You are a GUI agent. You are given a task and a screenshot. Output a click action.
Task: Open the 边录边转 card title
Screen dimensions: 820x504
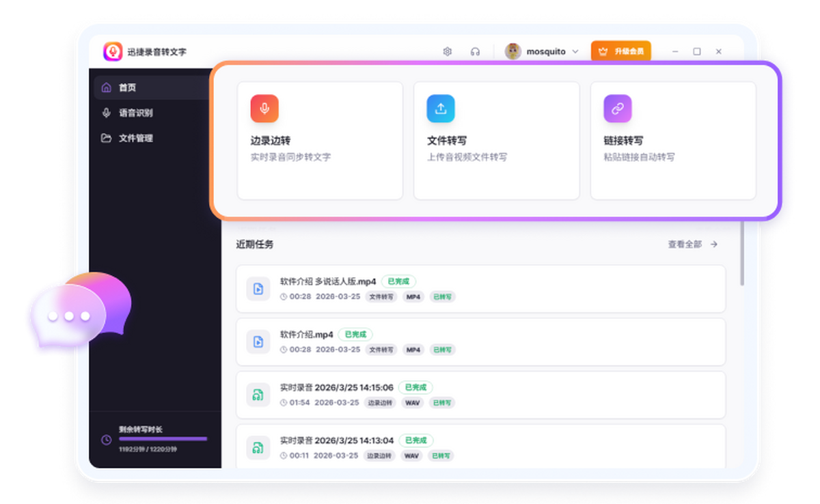[x=271, y=141]
